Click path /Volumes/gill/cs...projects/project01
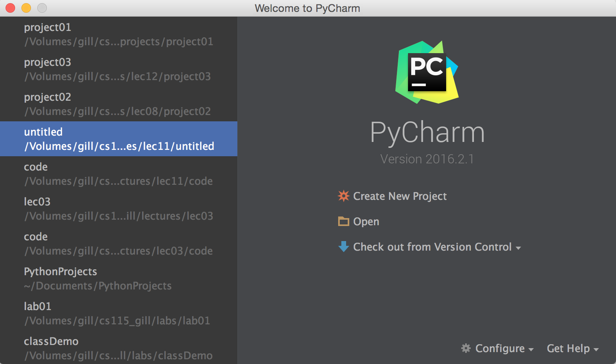This screenshot has width=616, height=364. coord(119,42)
